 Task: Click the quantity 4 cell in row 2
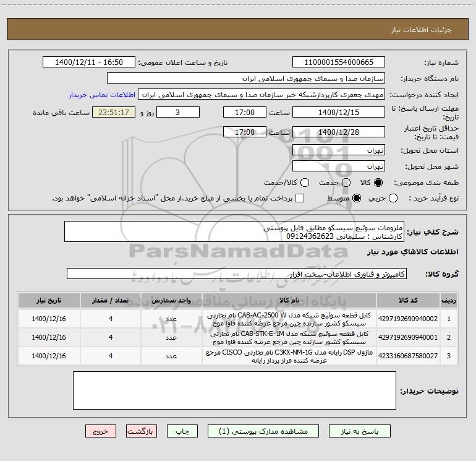tap(111, 338)
